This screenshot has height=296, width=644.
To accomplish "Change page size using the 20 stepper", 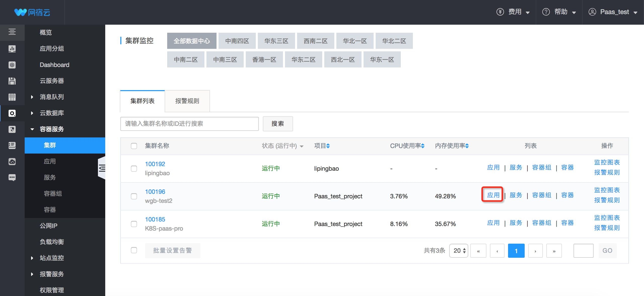I will [458, 250].
